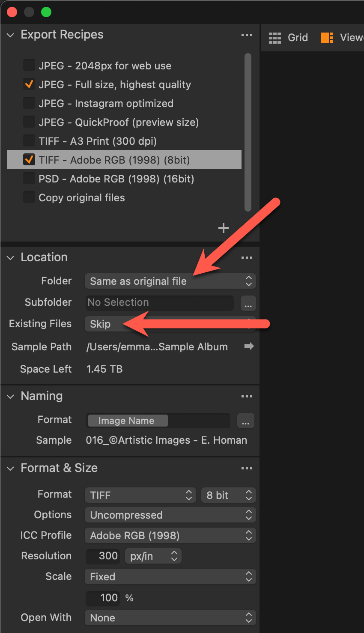This screenshot has height=633, width=364.
Task: Uncheck JPEG - Full size, highest quality recipe
Action: [29, 84]
